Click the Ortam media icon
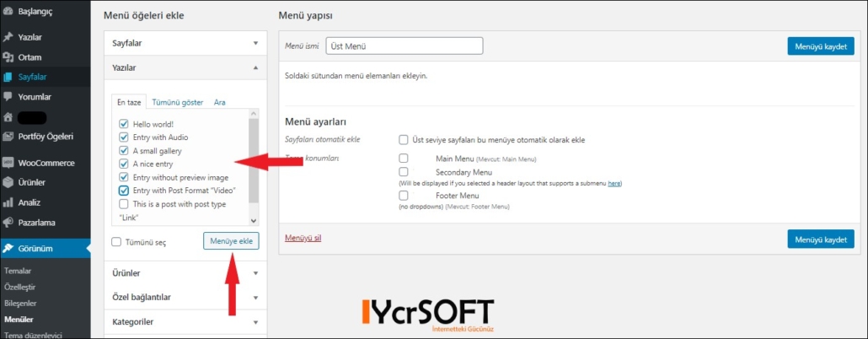The height and width of the screenshot is (339, 868). pos(8,57)
